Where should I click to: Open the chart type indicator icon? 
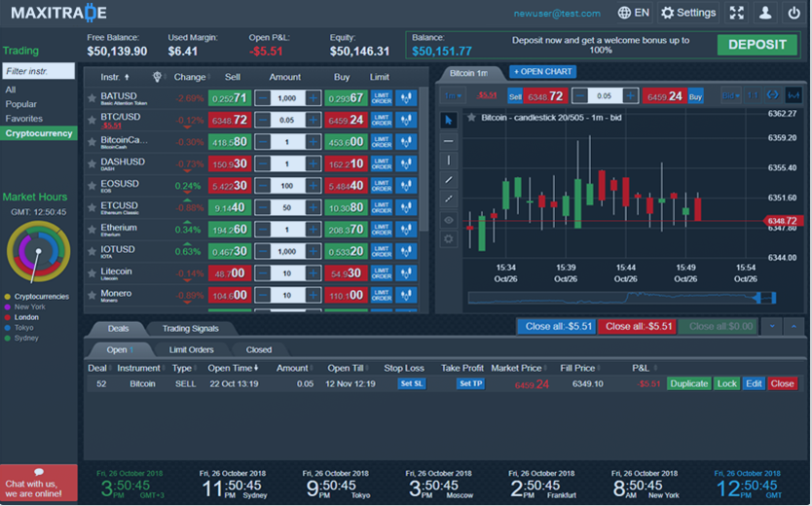[x=794, y=95]
